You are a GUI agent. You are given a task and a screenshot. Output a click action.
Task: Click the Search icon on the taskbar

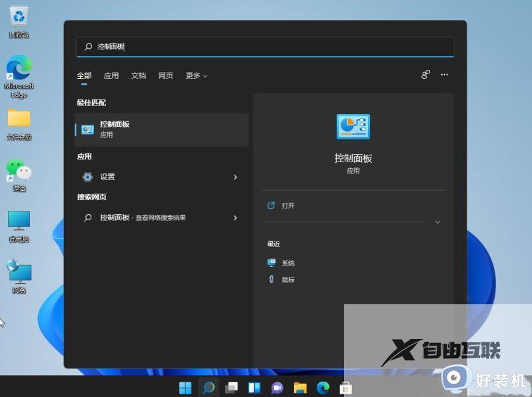208,388
